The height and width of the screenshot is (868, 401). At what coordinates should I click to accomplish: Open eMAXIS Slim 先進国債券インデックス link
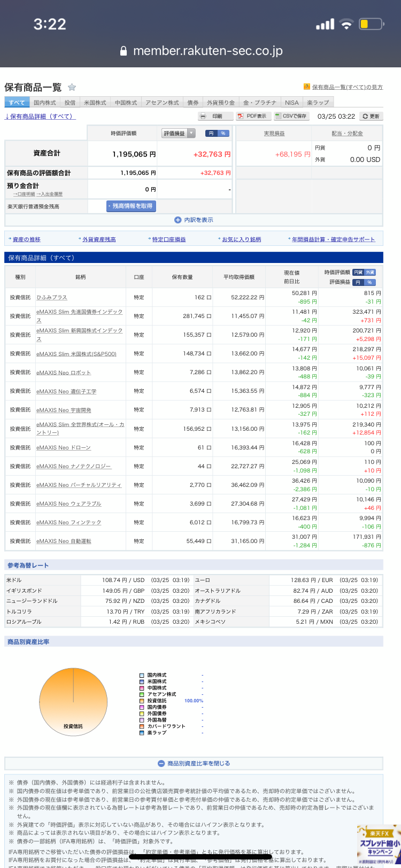point(80,316)
